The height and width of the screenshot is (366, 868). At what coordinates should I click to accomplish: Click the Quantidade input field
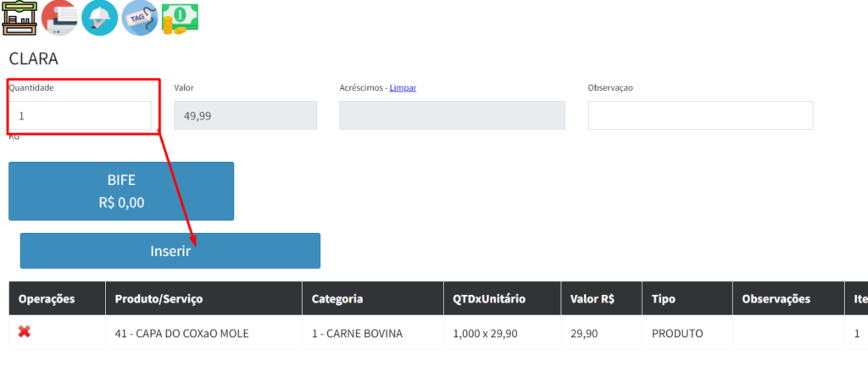[x=81, y=115]
